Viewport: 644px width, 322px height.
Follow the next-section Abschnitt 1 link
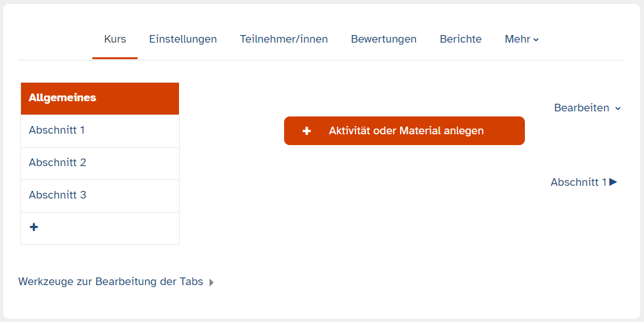[578, 183]
